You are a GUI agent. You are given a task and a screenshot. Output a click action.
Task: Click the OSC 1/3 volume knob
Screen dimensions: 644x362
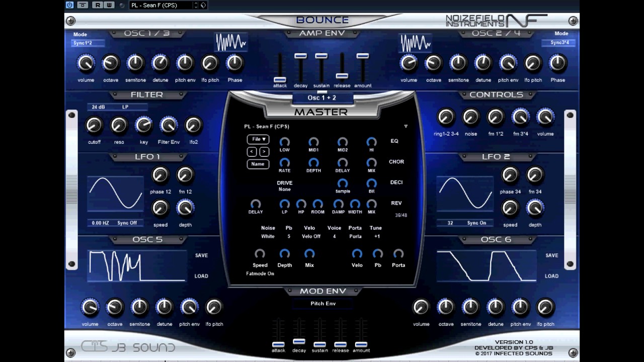(86, 63)
